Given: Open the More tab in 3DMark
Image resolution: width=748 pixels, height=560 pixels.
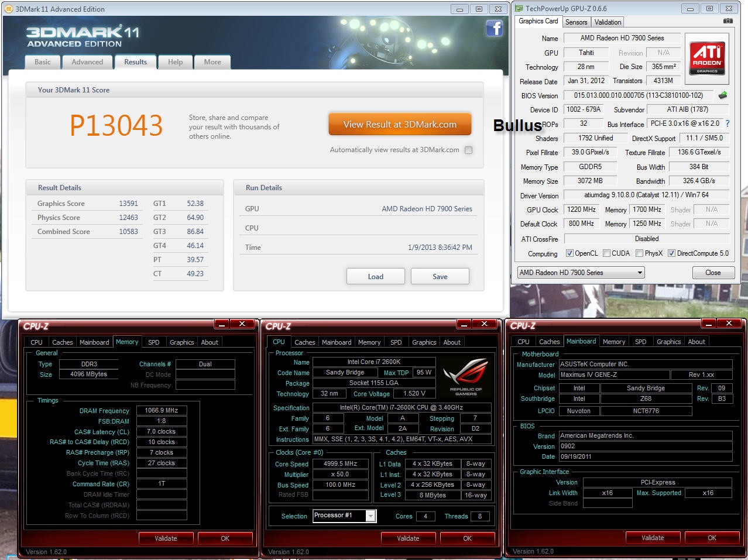Looking at the screenshot, I should tap(212, 62).
